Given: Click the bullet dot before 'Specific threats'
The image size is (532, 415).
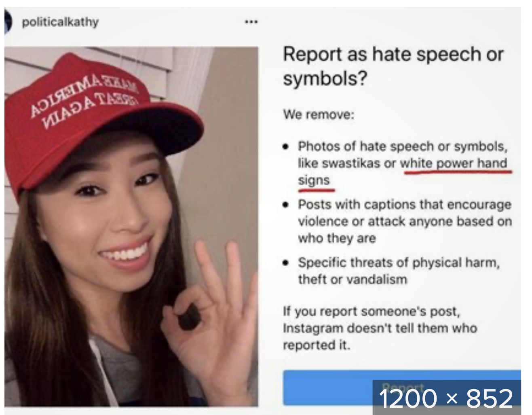Looking at the screenshot, I should click(x=286, y=263).
